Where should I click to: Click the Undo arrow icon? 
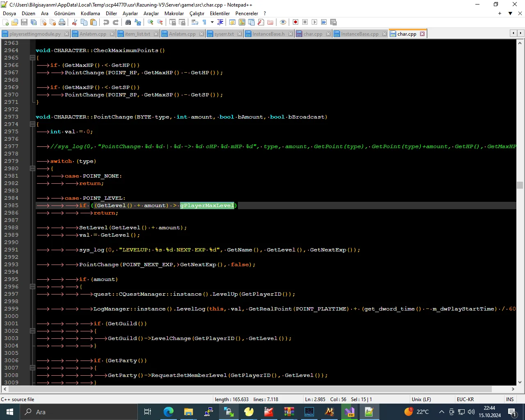click(x=106, y=22)
